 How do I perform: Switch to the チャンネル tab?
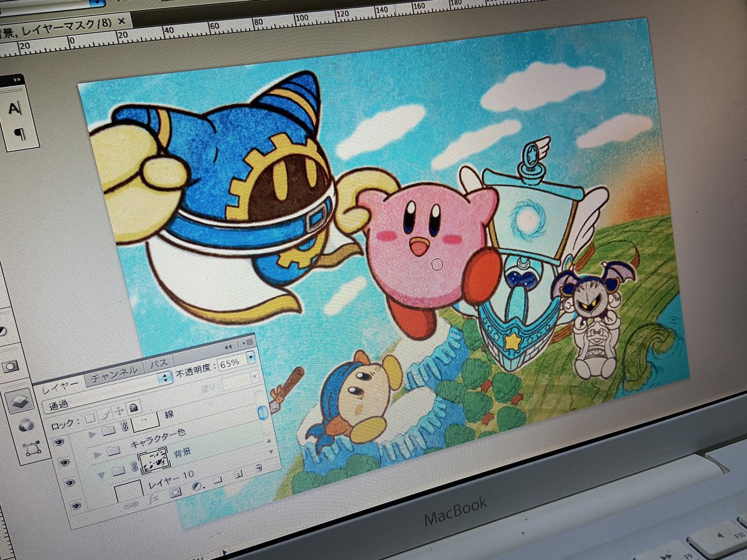coord(115,374)
